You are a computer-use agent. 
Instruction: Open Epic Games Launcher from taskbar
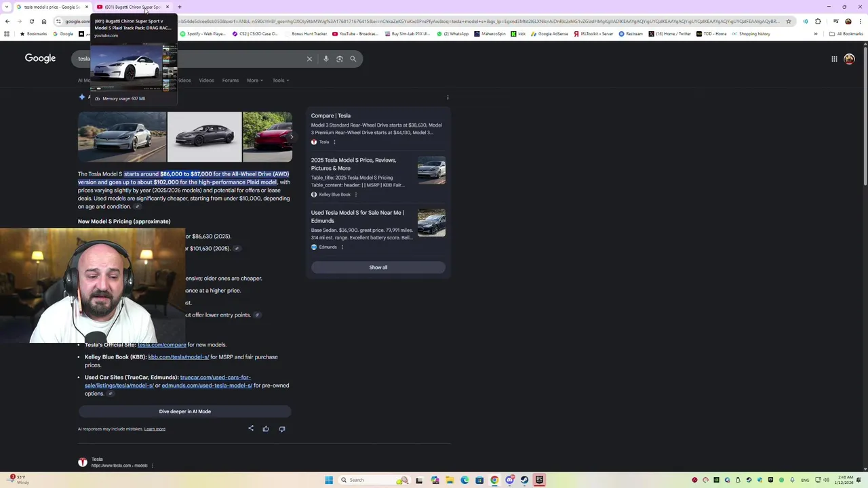pyautogui.click(x=539, y=480)
